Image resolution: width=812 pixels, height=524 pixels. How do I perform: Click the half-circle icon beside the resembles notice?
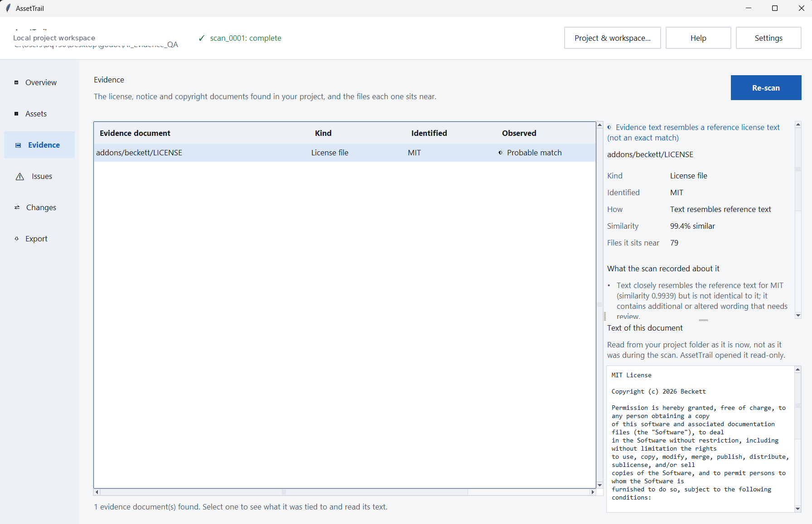(609, 127)
